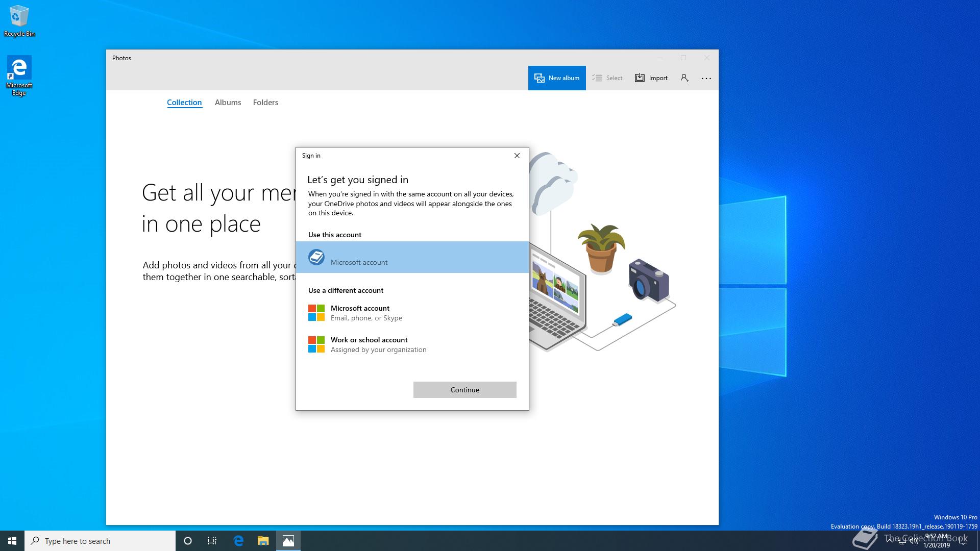Switch to the Collection tab
This screenshot has height=551, width=980.
click(184, 103)
